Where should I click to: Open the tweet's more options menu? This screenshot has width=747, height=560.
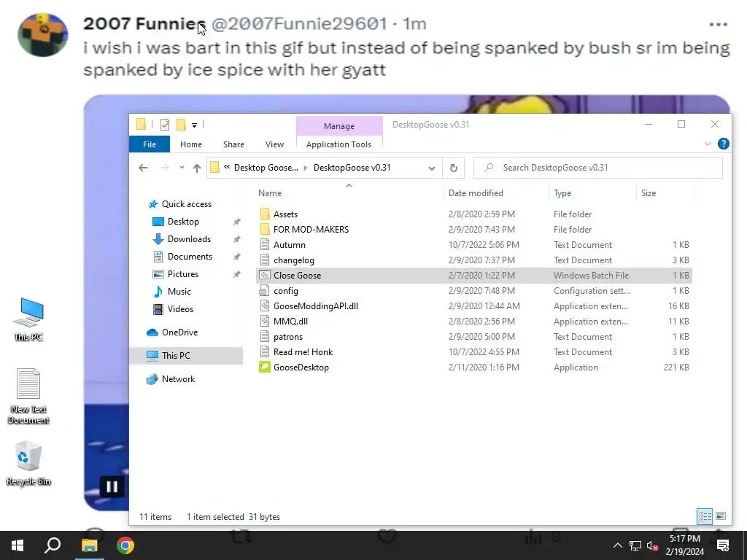718,24
